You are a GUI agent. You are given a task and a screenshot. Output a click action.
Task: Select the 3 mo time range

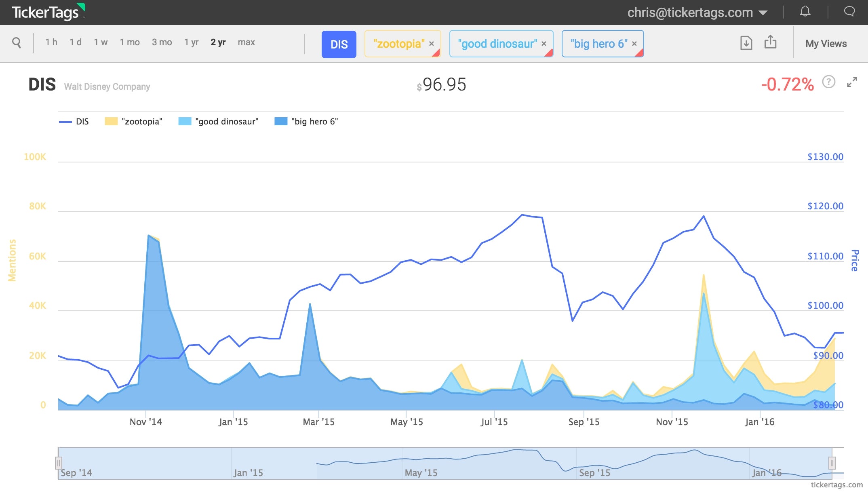pos(162,42)
